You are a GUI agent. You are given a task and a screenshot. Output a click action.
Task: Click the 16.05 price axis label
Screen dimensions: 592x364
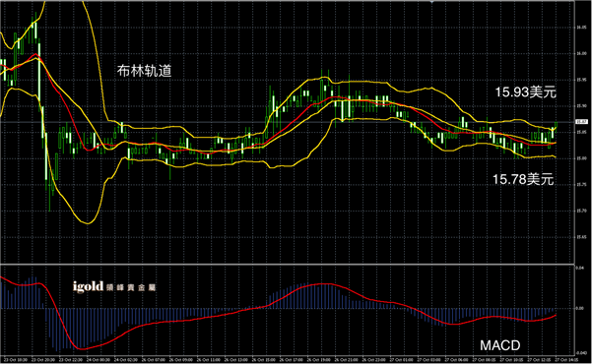pyautogui.click(x=581, y=28)
